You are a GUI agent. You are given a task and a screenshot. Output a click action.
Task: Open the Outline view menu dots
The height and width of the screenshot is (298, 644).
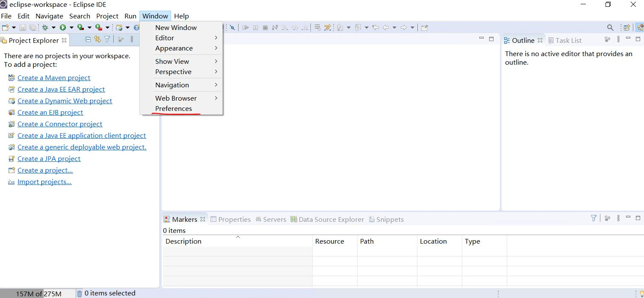click(x=618, y=39)
